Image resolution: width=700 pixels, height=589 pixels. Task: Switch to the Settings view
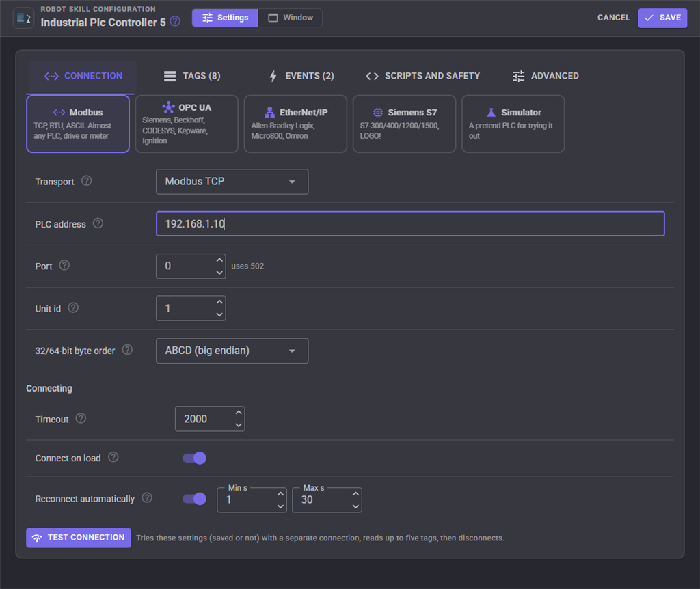point(225,18)
